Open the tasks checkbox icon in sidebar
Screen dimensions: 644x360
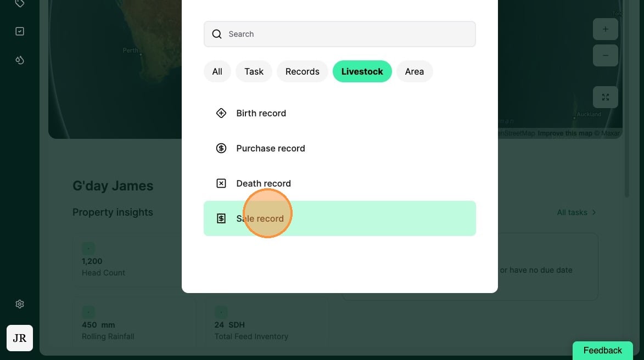[x=20, y=31]
